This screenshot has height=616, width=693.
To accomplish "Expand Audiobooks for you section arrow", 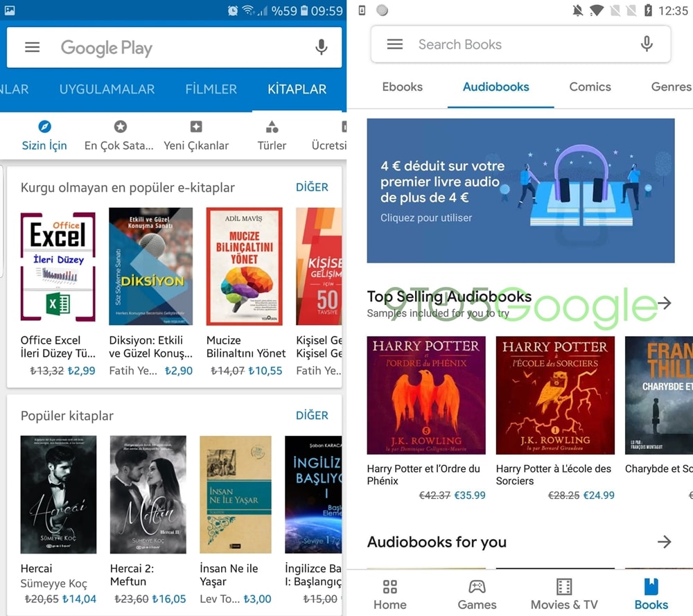I will pyautogui.click(x=665, y=542).
